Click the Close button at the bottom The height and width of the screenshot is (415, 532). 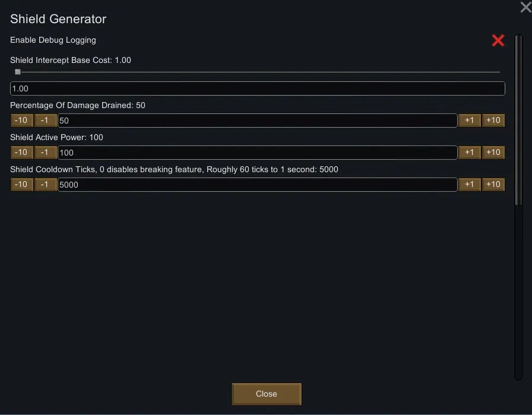click(x=267, y=394)
